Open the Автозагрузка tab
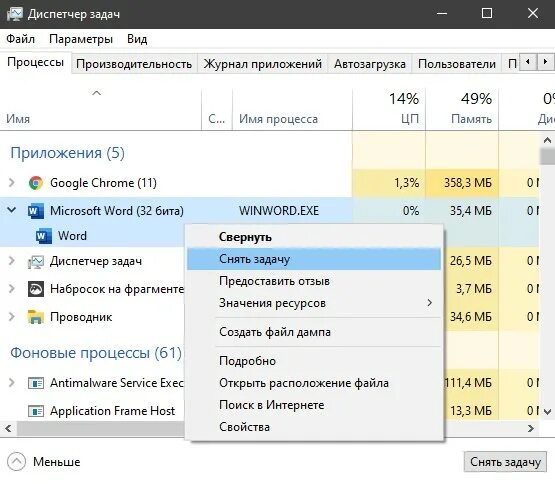The width and height of the screenshot is (555, 484). pos(370,64)
